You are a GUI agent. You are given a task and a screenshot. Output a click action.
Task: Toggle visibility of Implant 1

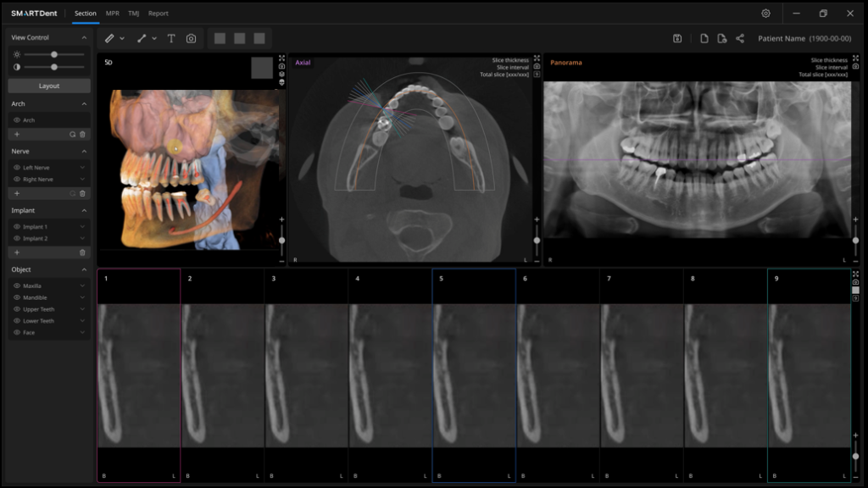(17, 226)
